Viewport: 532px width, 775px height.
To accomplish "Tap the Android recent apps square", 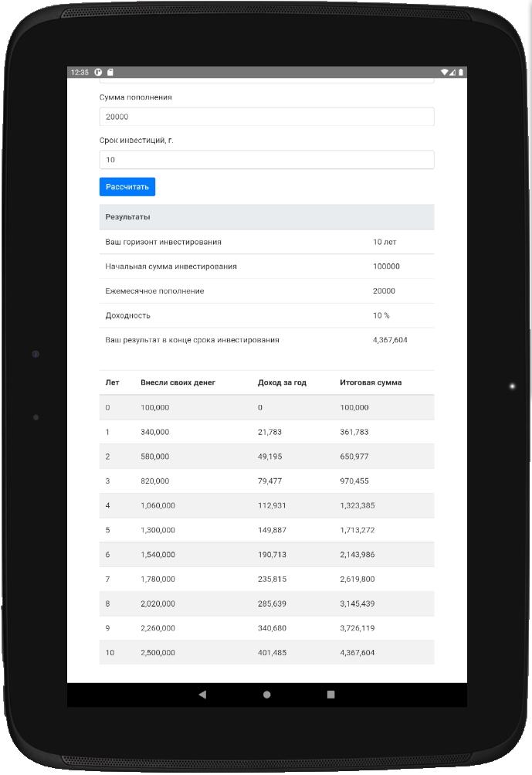I will (x=331, y=695).
